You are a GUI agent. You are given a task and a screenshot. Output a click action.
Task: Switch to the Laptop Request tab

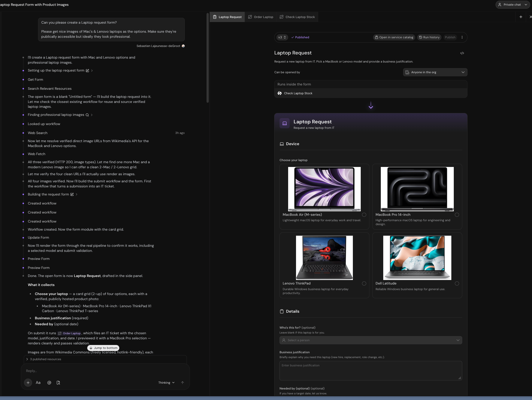tap(227, 17)
